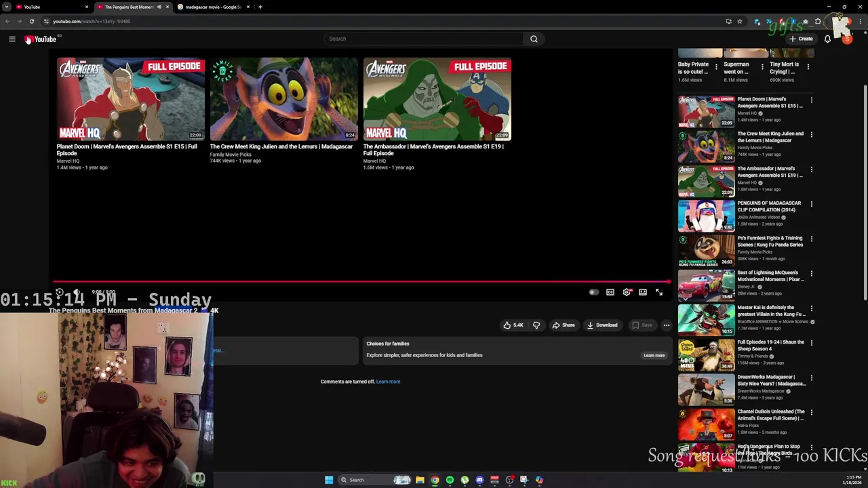
Task: Enter fullscreen in the video player
Action: pos(659,292)
